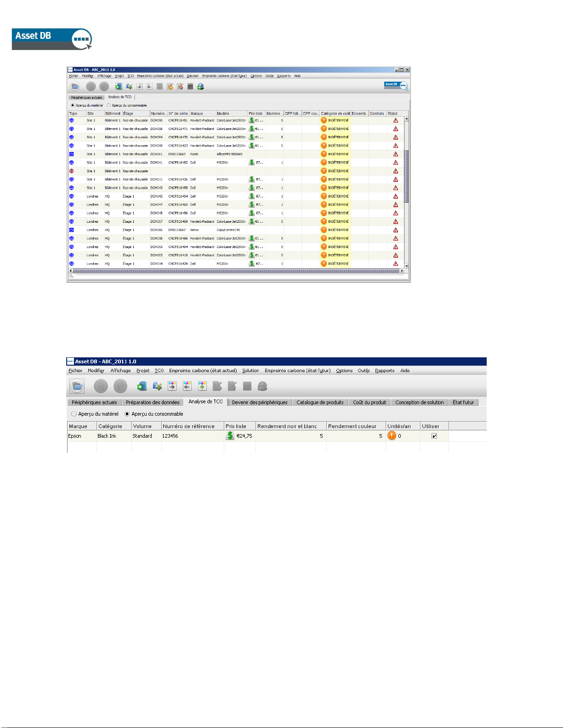Add consumable icon with green plus
Image resolution: width=563 pixels, height=728 pixels.
point(202,386)
